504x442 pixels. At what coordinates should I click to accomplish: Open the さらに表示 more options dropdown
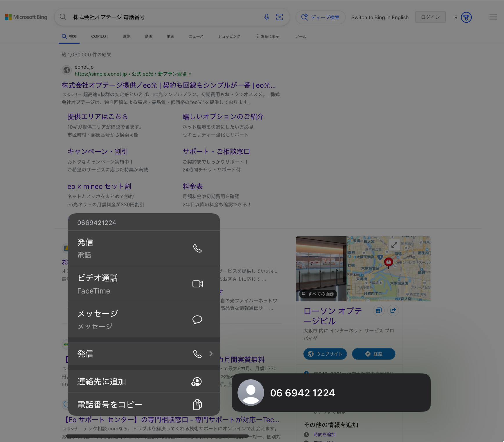268,36
